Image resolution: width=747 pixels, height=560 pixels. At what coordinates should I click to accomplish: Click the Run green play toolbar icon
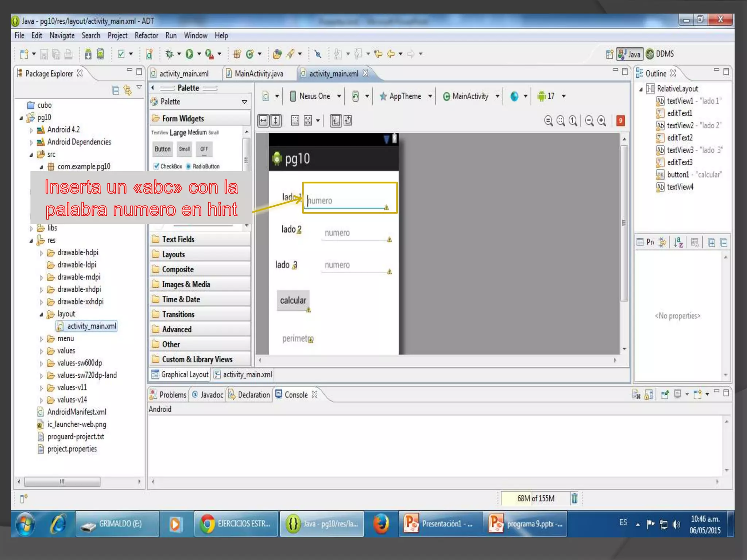(189, 54)
